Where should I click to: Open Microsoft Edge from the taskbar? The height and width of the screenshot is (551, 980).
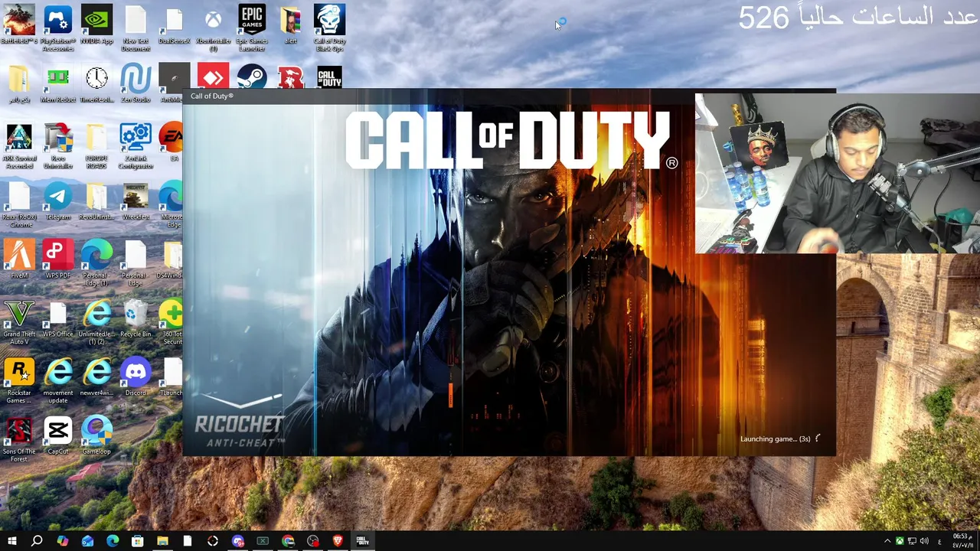[x=113, y=541]
